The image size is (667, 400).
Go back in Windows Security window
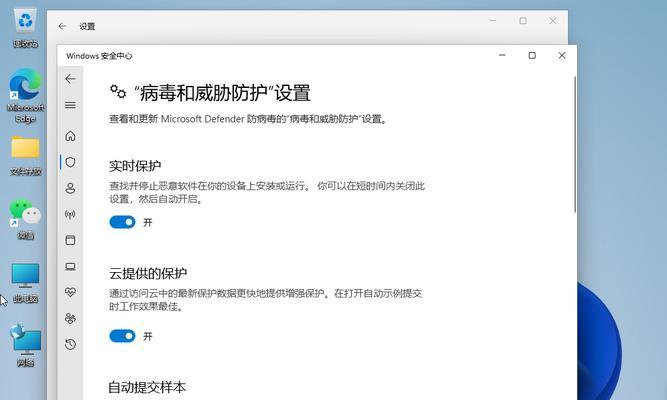pos(70,79)
